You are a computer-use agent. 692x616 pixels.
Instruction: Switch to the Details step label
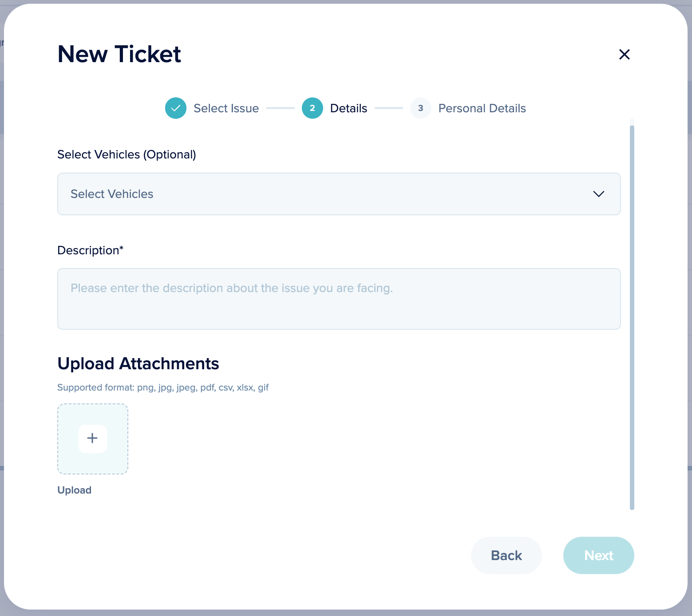pyautogui.click(x=349, y=108)
